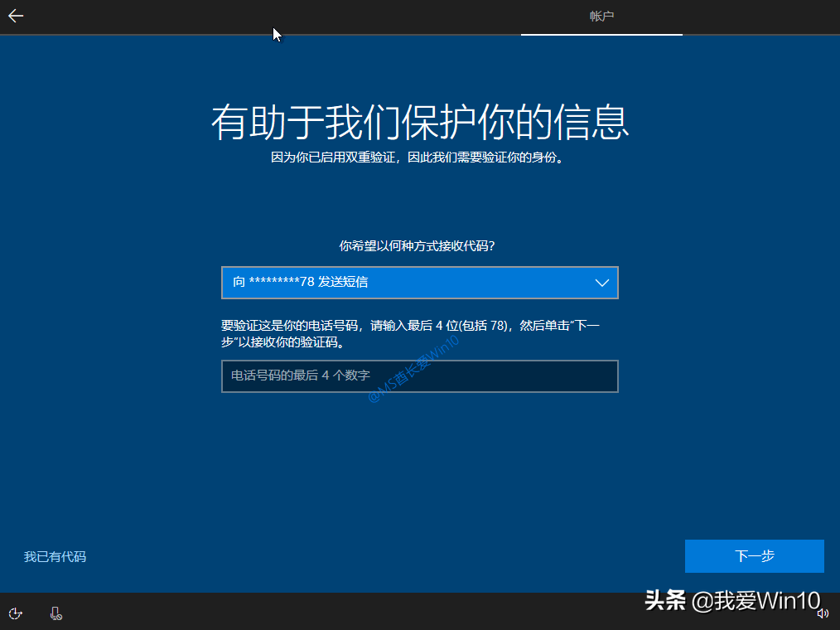Click the last-4-digits phone input field

pos(419,376)
